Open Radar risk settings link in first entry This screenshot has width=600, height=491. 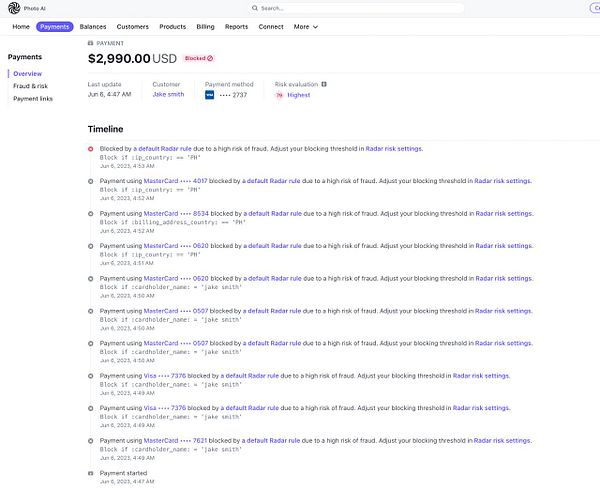[x=394, y=149]
